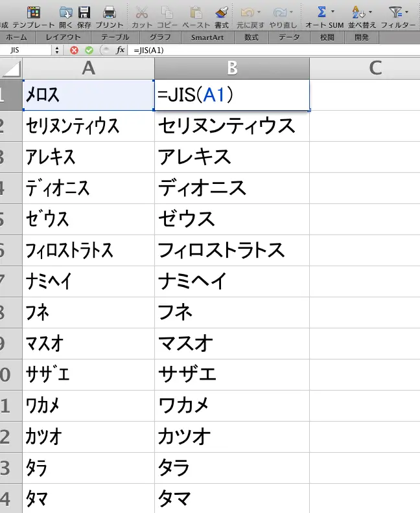Cancel formula entry with red X
The width and height of the screenshot is (420, 513).
75,50
